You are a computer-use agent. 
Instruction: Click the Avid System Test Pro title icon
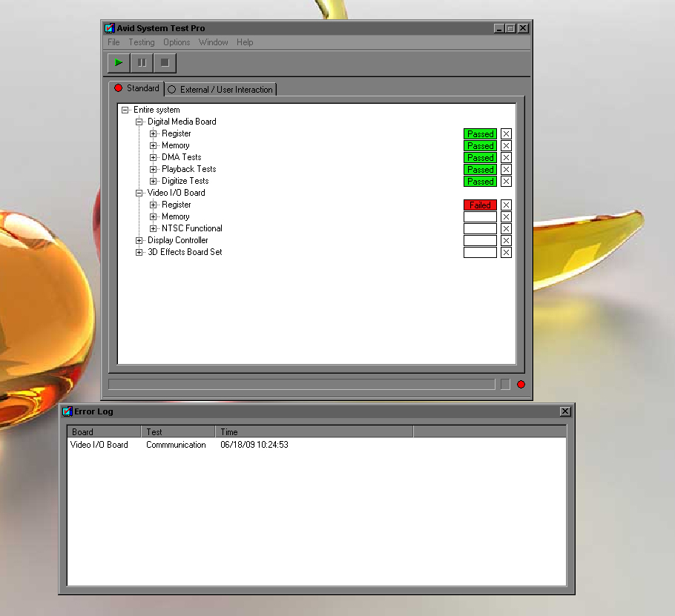pos(110,28)
